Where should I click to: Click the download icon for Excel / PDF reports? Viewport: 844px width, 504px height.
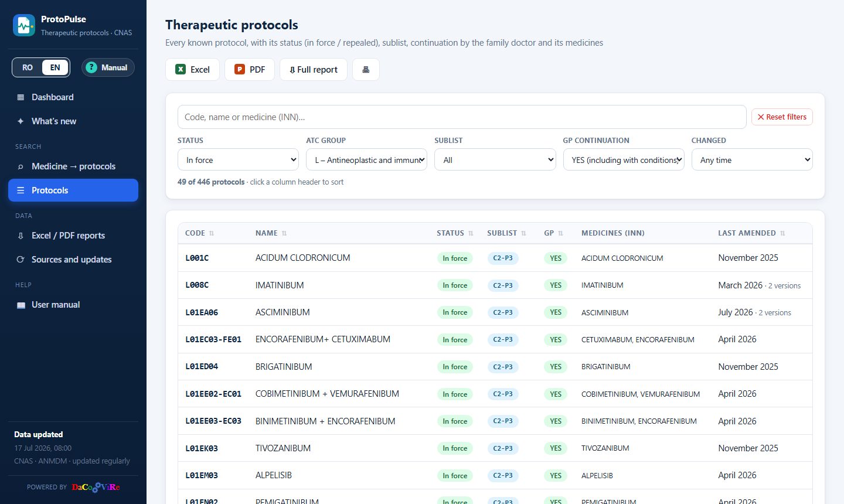[21, 236]
